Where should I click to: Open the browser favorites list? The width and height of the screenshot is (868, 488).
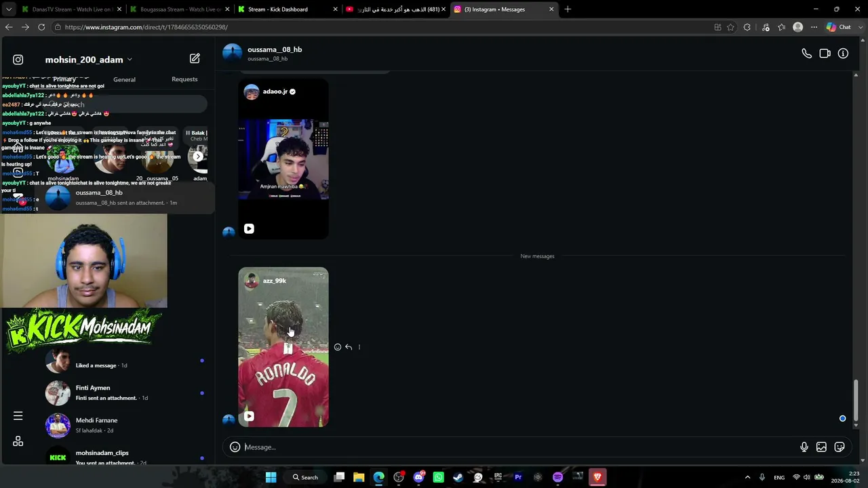(782, 27)
